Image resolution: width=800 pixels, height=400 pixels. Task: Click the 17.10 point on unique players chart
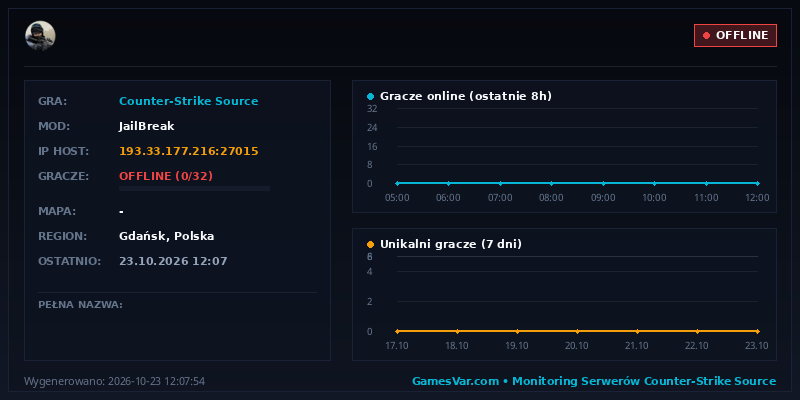pos(397,331)
